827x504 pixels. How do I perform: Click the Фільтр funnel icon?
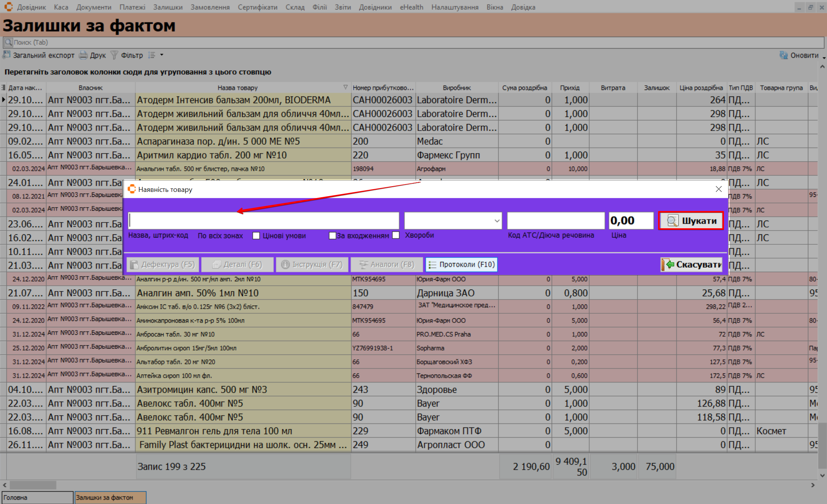pyautogui.click(x=114, y=55)
